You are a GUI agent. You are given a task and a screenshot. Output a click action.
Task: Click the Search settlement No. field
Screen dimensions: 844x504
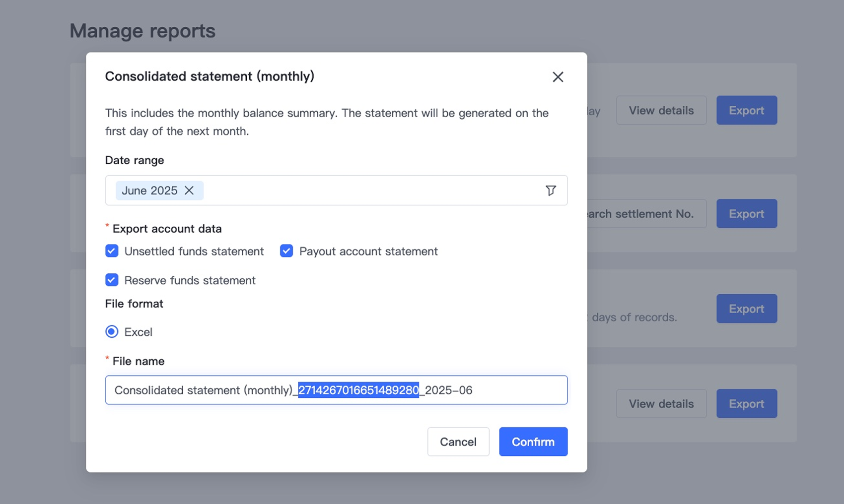(645, 214)
